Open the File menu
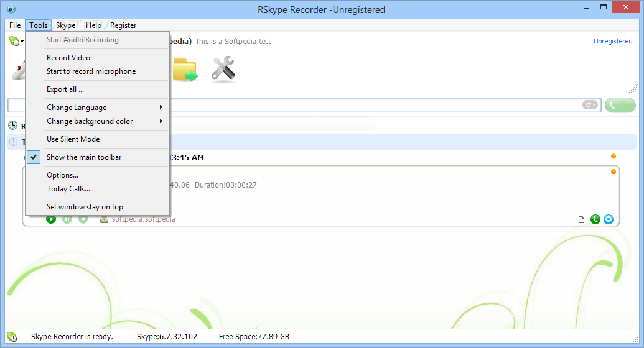The height and width of the screenshot is (348, 644). [15, 25]
